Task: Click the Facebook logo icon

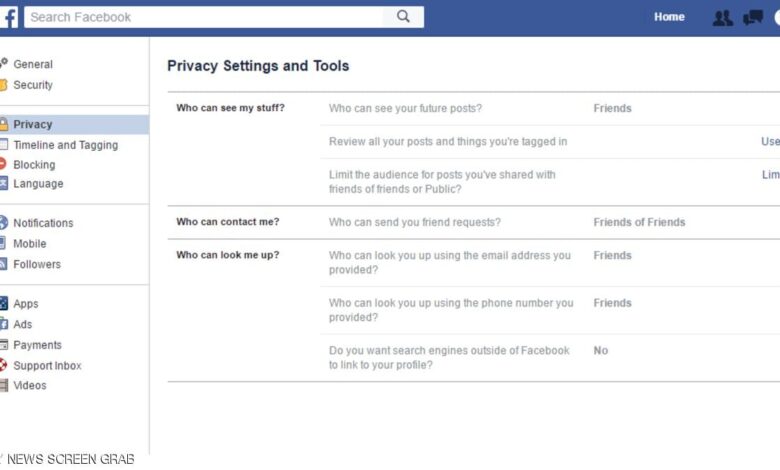Action: pyautogui.click(x=9, y=17)
